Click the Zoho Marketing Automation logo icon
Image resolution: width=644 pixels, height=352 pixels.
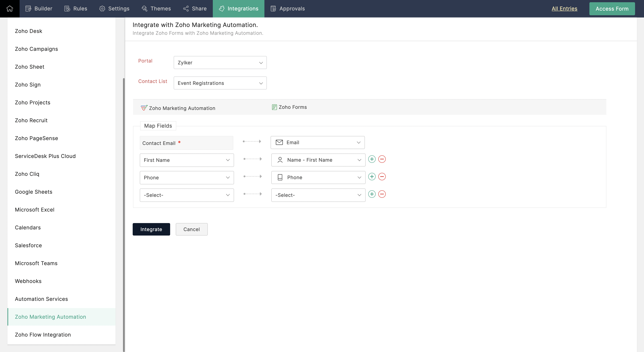pos(144,108)
